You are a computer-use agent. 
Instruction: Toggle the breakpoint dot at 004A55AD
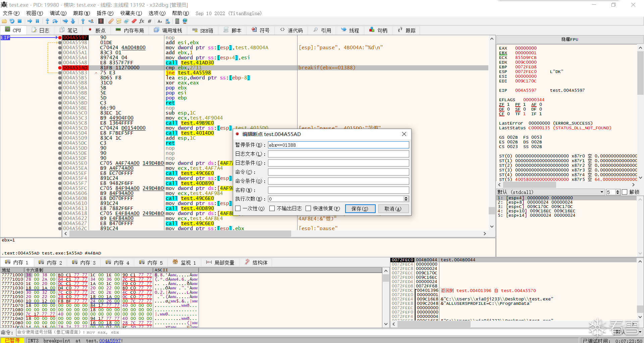[x=60, y=68]
